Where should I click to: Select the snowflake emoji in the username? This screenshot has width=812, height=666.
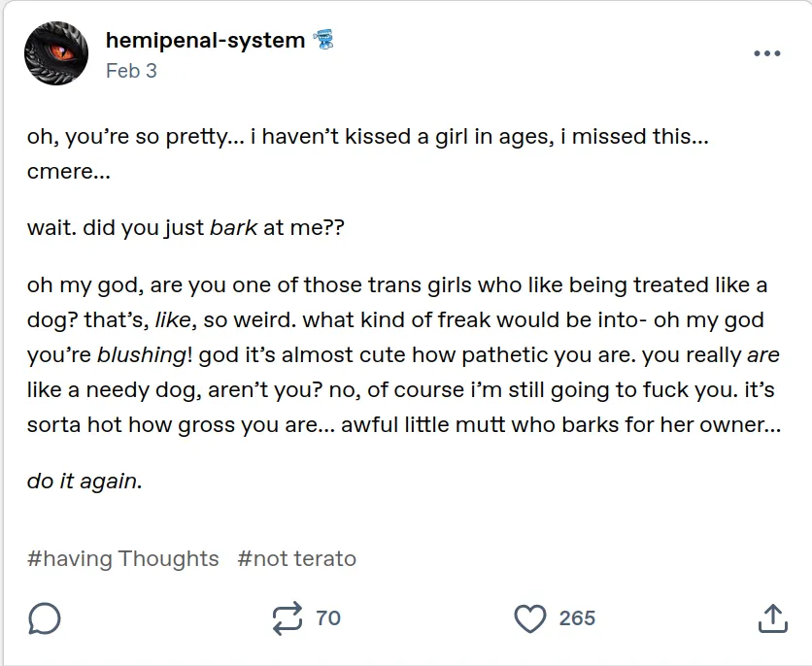click(x=326, y=41)
